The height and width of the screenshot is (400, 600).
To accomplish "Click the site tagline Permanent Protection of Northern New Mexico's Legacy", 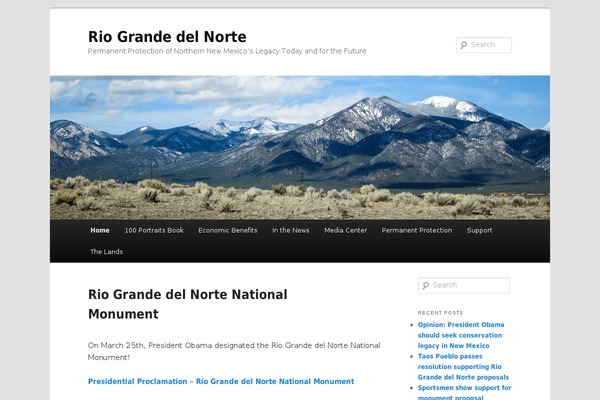I will (227, 51).
